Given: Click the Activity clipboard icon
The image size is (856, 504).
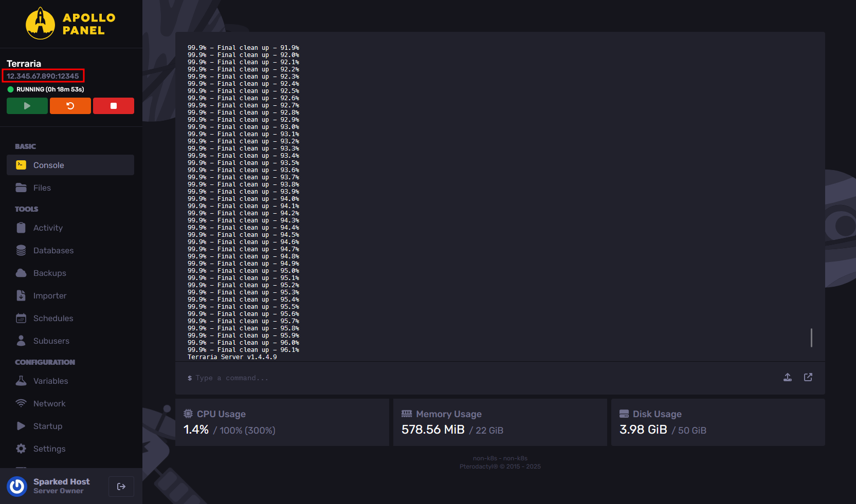Looking at the screenshot, I should click(21, 228).
